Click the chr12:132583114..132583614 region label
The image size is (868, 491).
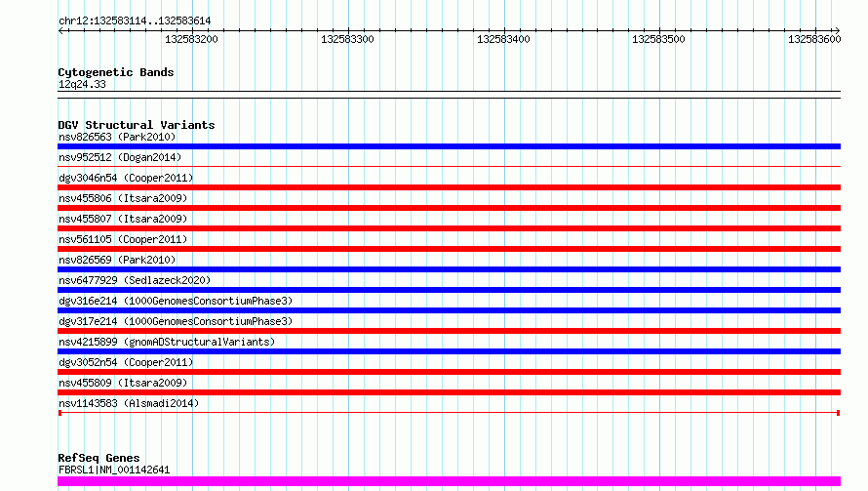[135, 21]
